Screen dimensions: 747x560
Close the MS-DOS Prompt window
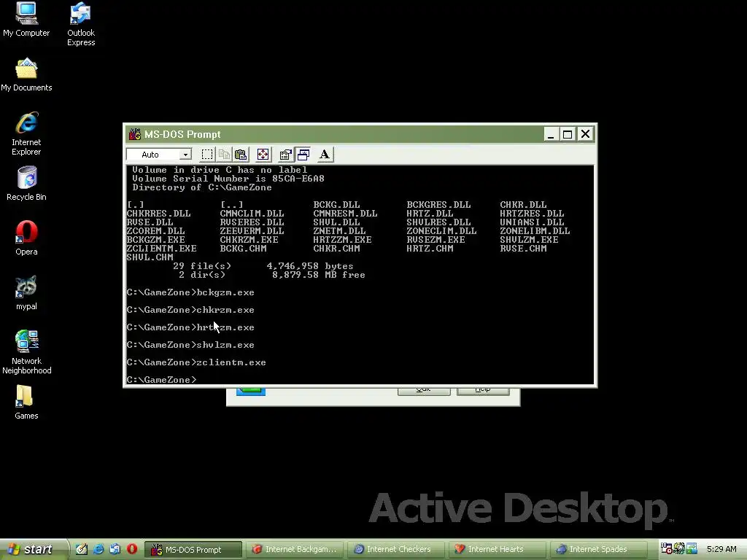click(x=585, y=134)
